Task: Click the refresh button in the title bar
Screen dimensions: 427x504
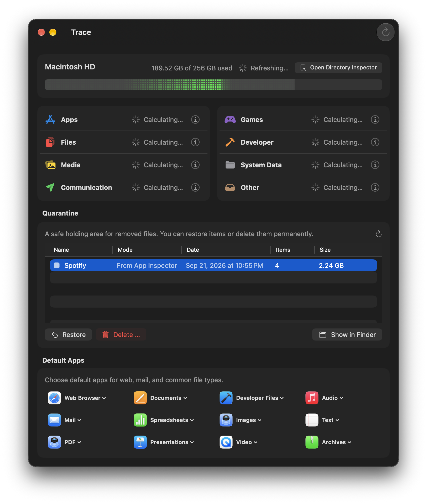Action: tap(385, 32)
